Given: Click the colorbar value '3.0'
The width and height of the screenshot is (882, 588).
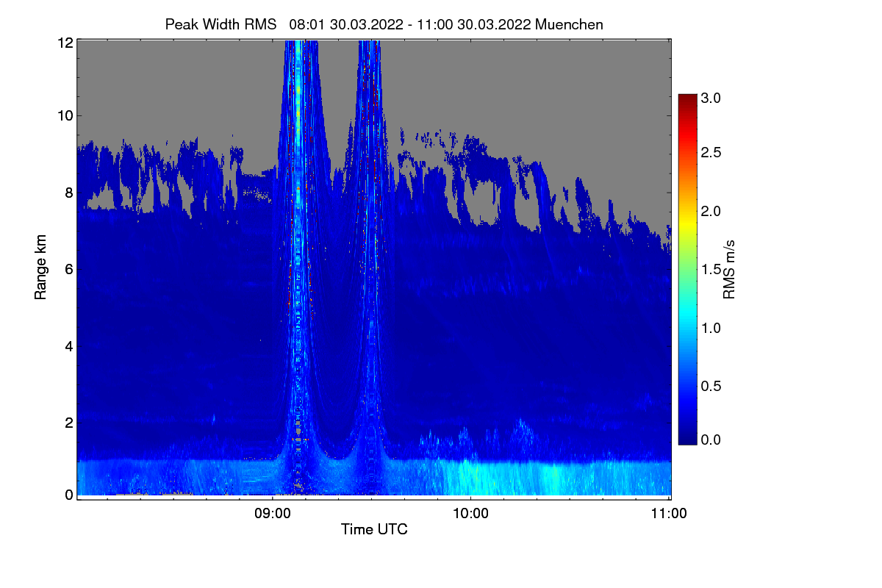Looking at the screenshot, I should coord(711,97).
